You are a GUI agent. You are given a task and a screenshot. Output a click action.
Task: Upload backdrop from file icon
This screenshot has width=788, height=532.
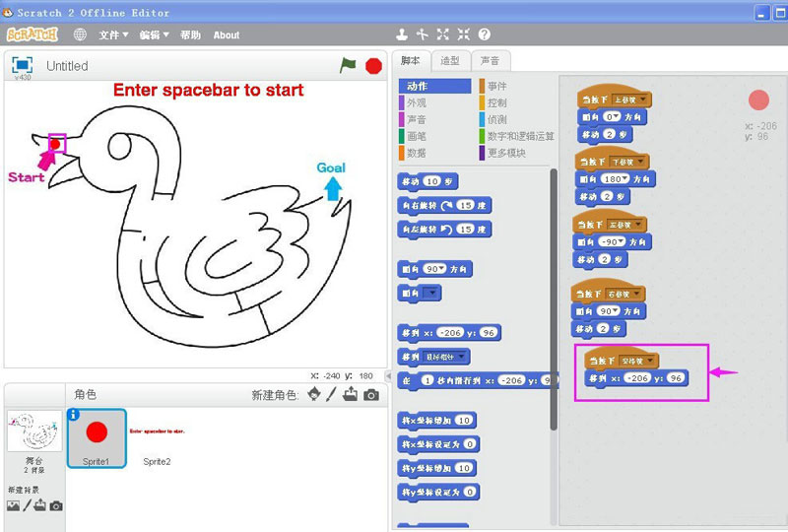pyautogui.click(x=40, y=505)
